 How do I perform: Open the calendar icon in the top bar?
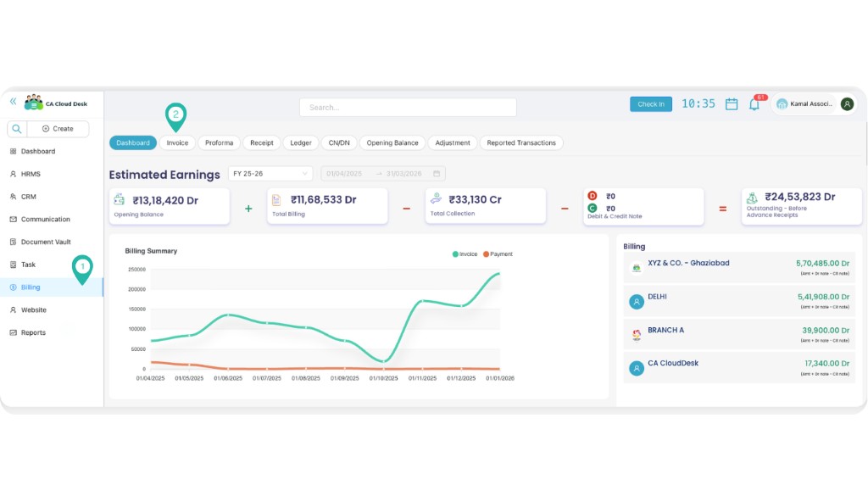[x=731, y=103]
